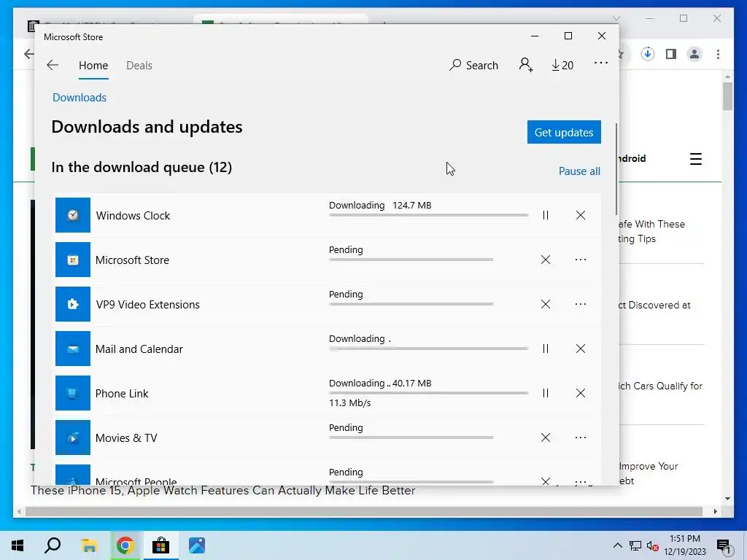Cancel the Mail and Calendar download
Image resolution: width=747 pixels, height=560 pixels.
click(x=580, y=349)
